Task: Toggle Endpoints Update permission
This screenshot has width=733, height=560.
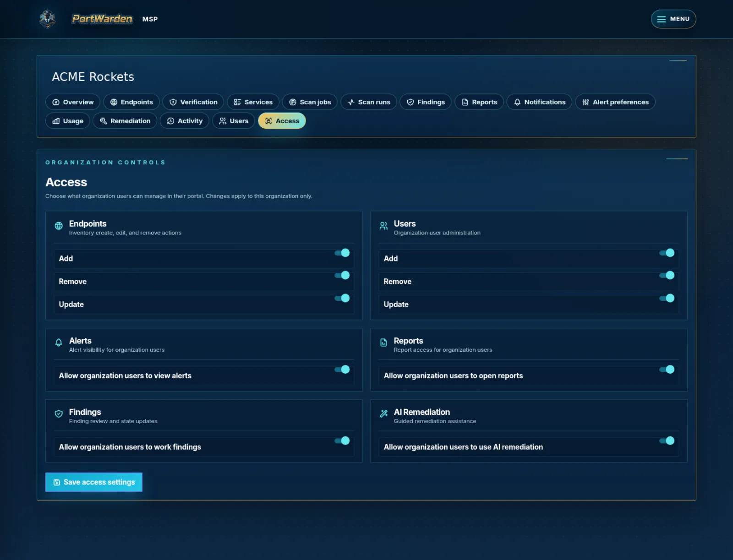Action: pyautogui.click(x=342, y=298)
